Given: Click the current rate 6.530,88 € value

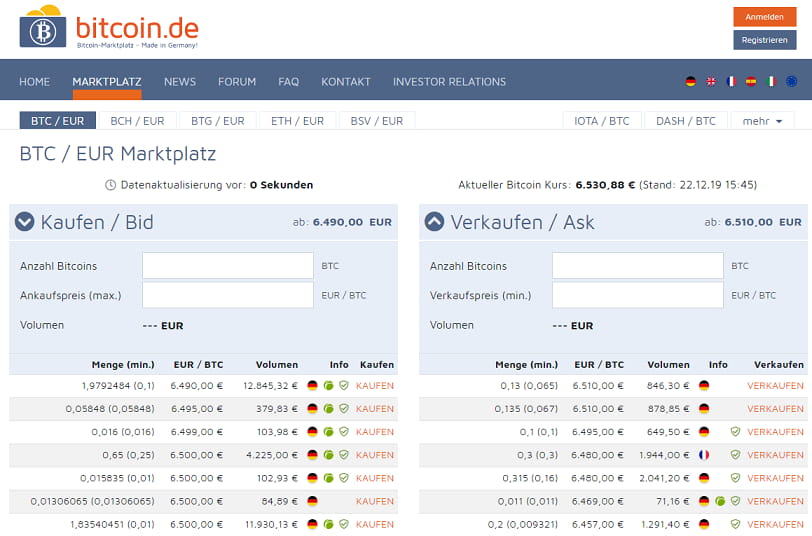Looking at the screenshot, I should click(605, 185).
